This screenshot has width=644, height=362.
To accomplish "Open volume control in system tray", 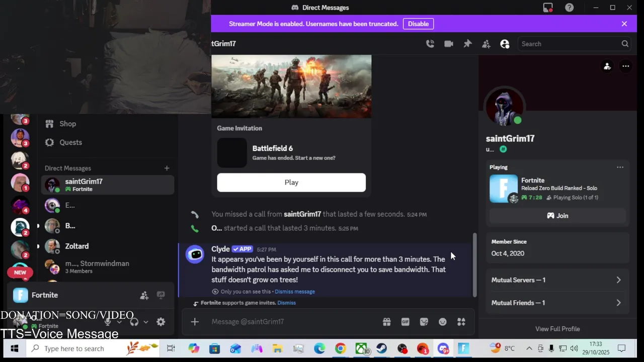I will (574, 348).
